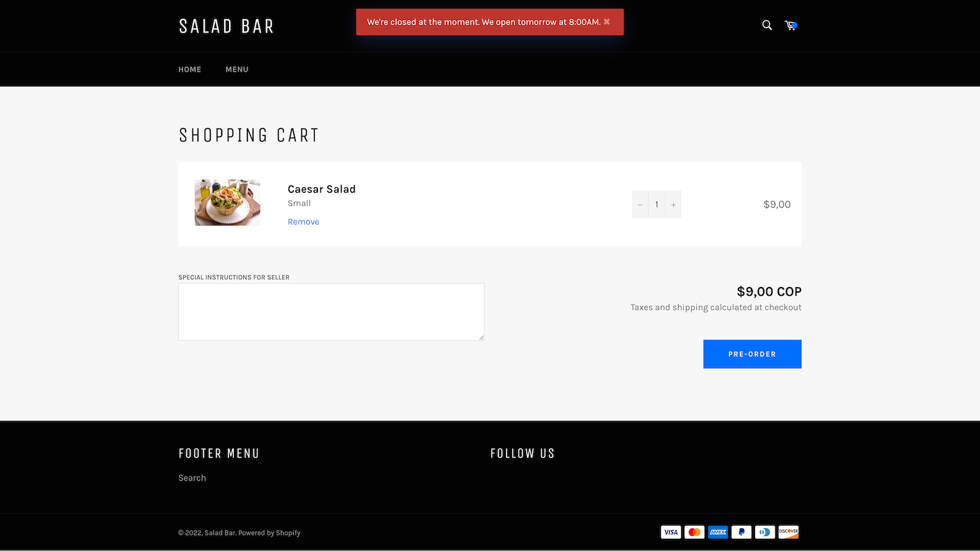Open the search magnifier icon
980x551 pixels.
coord(767,25)
